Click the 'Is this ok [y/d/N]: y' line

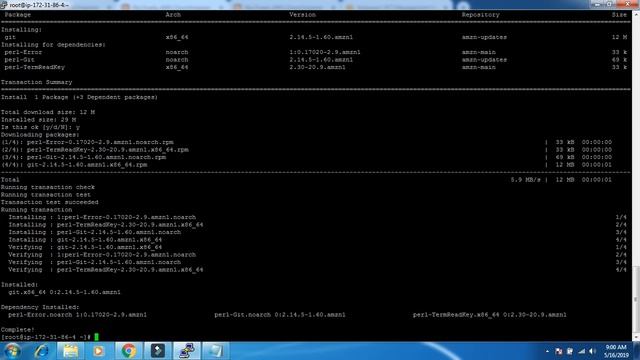point(40,127)
